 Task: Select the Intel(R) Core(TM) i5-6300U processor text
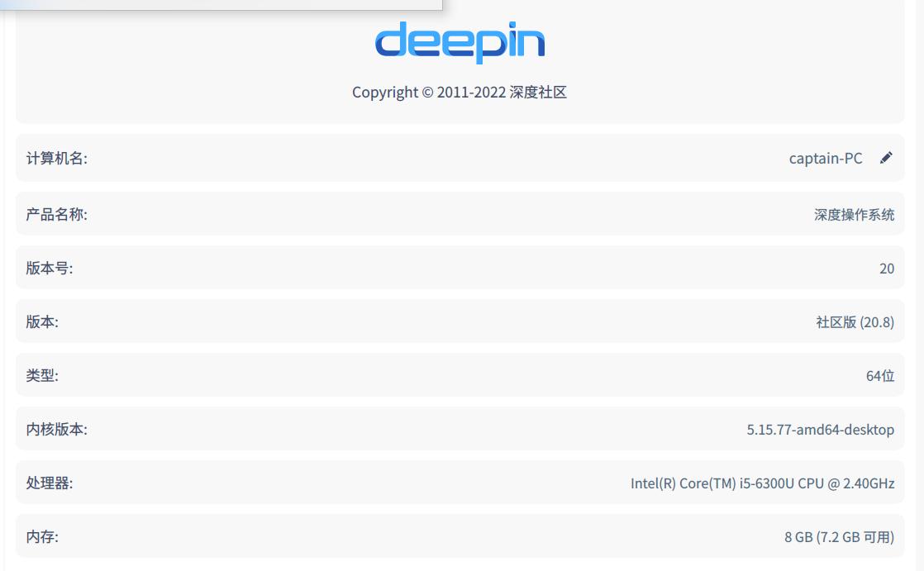click(x=763, y=483)
